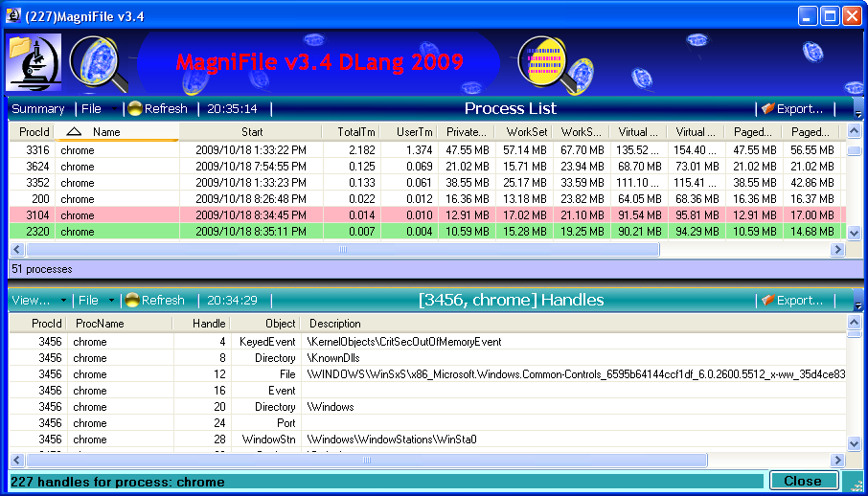This screenshot has height=496, width=868.
Task: Click the '51 processes' status text
Action: tap(41, 270)
